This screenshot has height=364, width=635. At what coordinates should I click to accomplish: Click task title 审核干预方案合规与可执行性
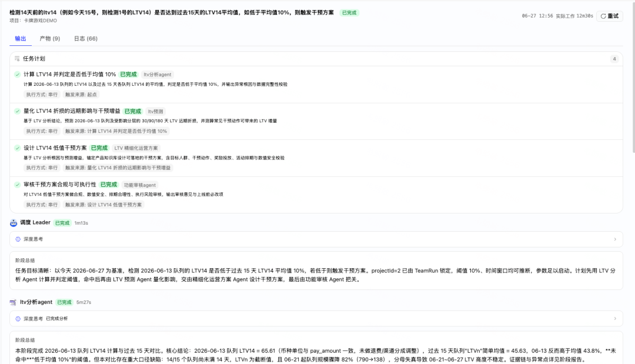[x=60, y=185]
